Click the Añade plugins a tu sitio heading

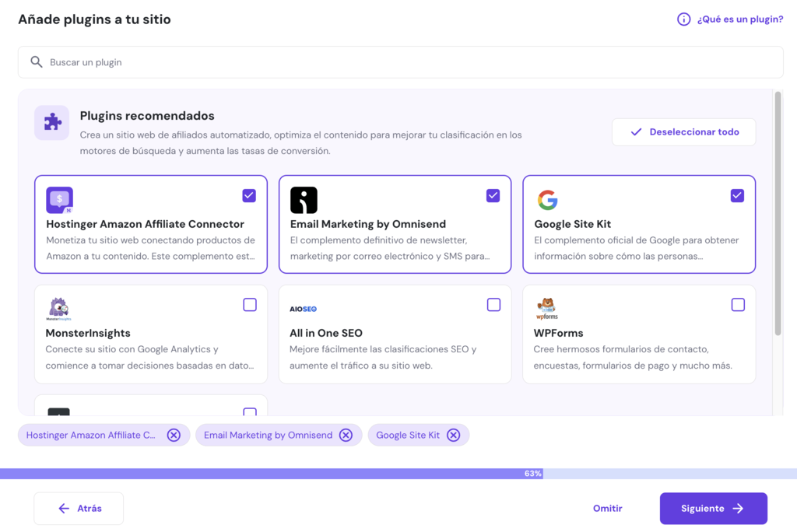coord(94,19)
